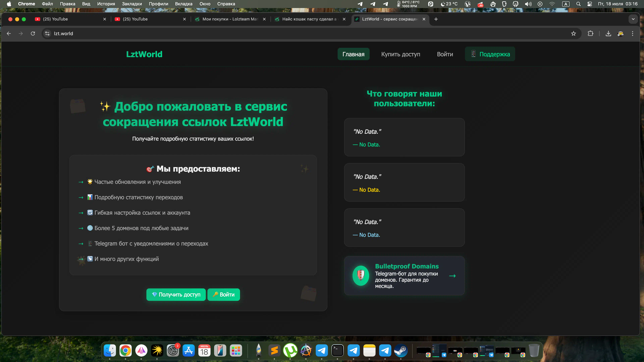644x362 pixels.
Task: Open Terminal from the dock
Action: click(337, 350)
